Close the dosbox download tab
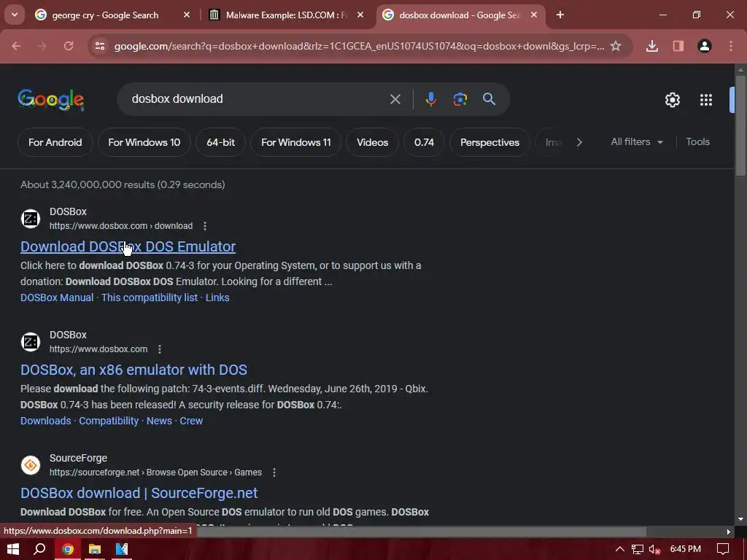747x560 pixels. [534, 15]
